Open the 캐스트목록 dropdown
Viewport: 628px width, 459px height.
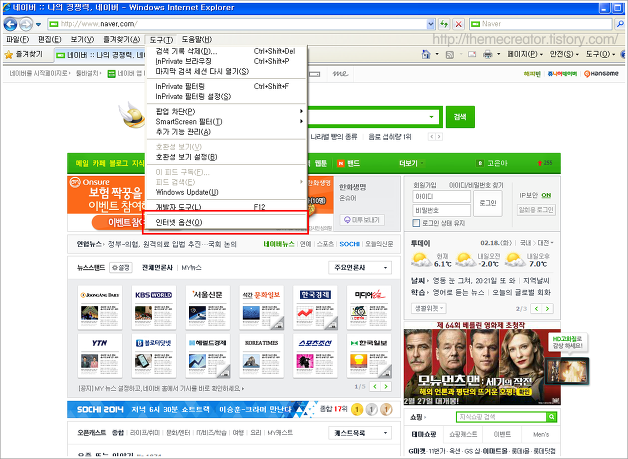coord(360,433)
